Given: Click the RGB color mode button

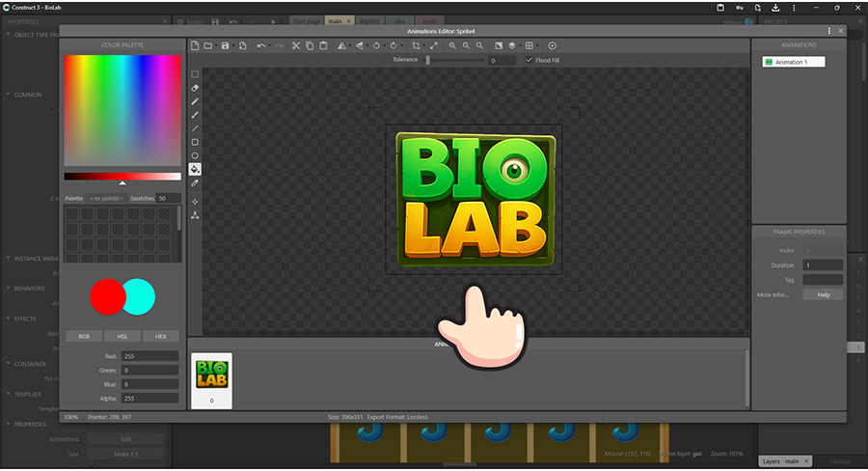Looking at the screenshot, I should (84, 337).
